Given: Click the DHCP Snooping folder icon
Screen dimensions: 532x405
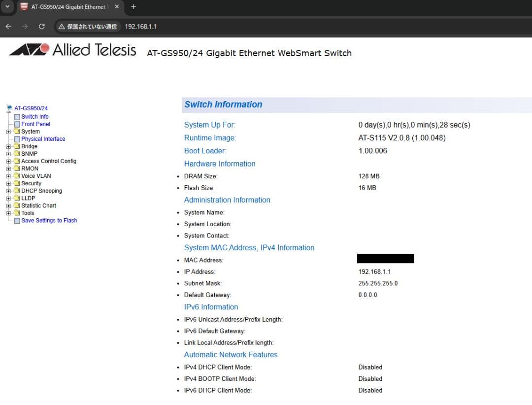Looking at the screenshot, I should point(17,191).
